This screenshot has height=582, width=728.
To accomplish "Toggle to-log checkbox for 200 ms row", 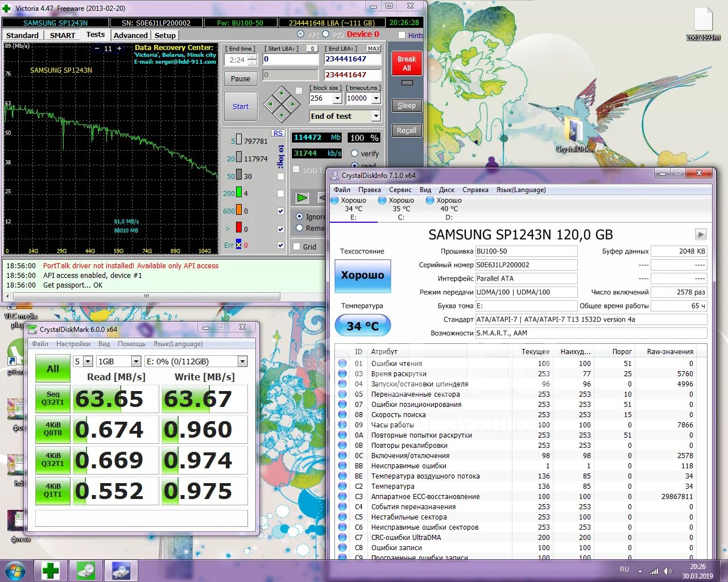I will (280, 193).
